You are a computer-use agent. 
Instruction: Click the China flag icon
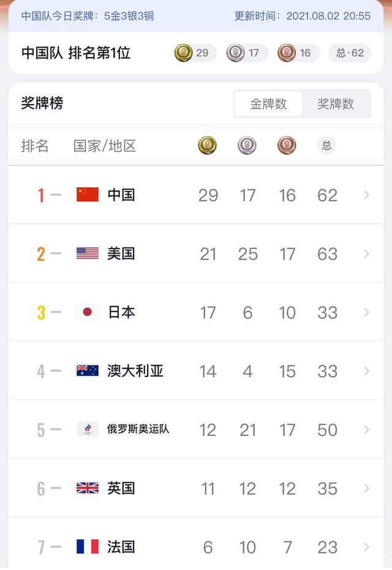coord(86,194)
